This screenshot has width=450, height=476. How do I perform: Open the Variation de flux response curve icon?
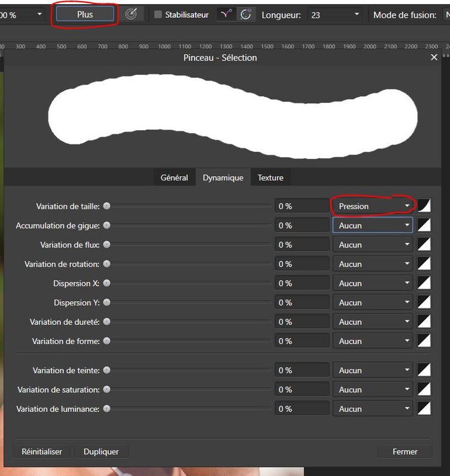424,245
